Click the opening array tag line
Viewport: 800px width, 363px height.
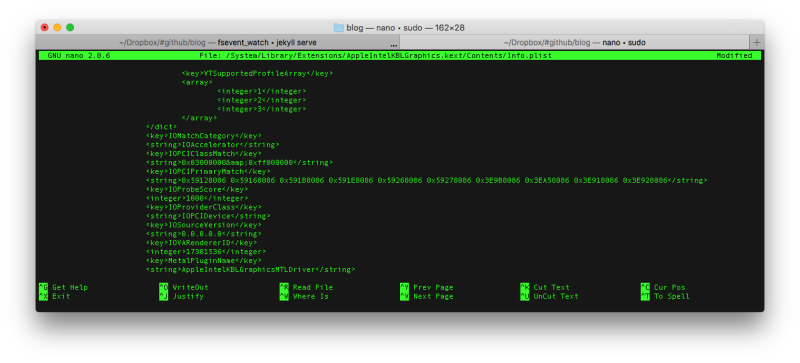197,82
